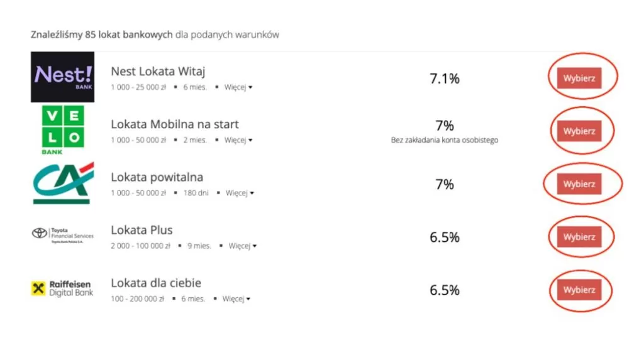Expand Więcej for Lokata powitalna

click(240, 193)
